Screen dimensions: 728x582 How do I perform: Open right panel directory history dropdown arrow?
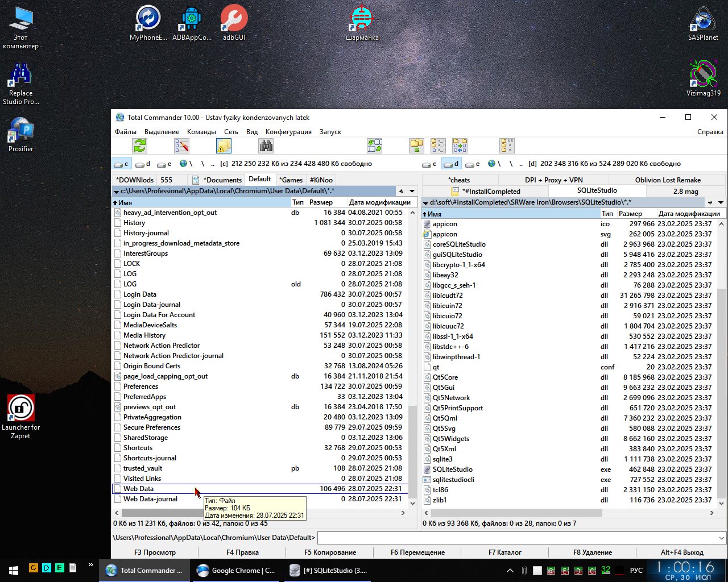point(721,203)
